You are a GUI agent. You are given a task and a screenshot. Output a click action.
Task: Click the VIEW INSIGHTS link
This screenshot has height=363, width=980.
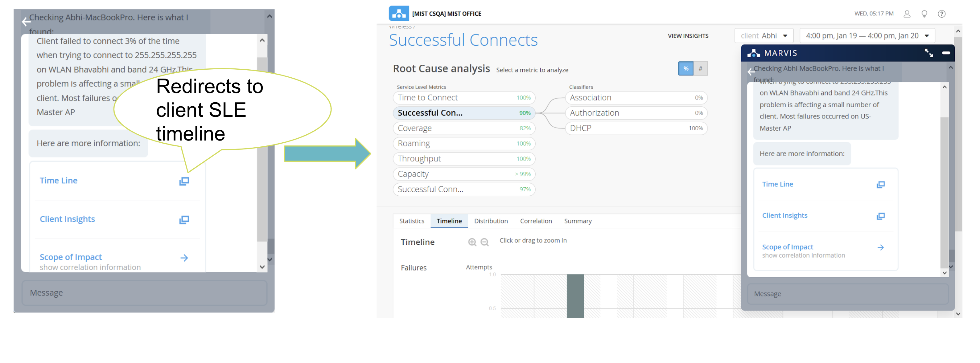click(688, 36)
